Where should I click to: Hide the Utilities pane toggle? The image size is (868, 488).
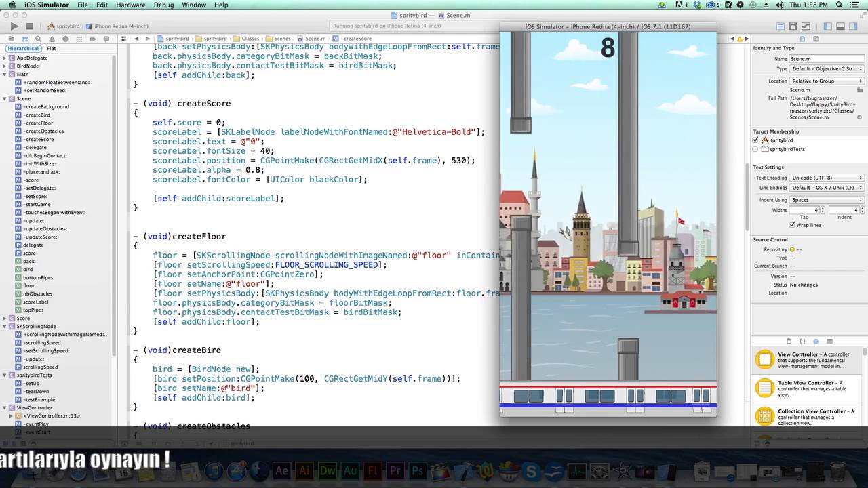point(853,26)
